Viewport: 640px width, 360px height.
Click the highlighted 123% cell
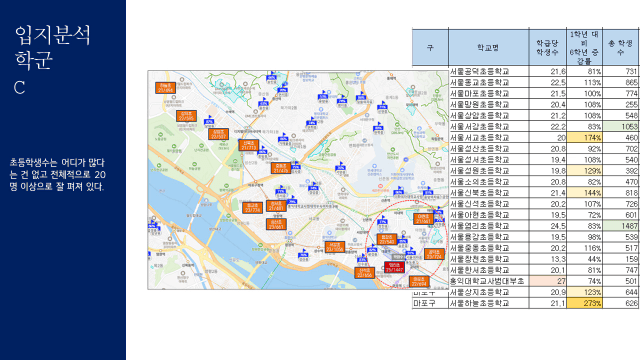click(x=584, y=292)
